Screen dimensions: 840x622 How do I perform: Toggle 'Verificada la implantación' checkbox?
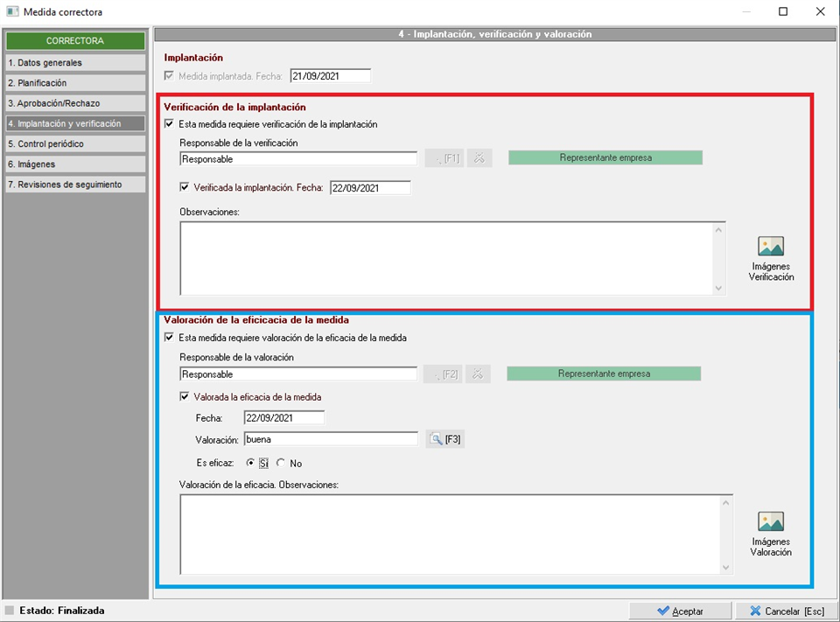pos(185,187)
